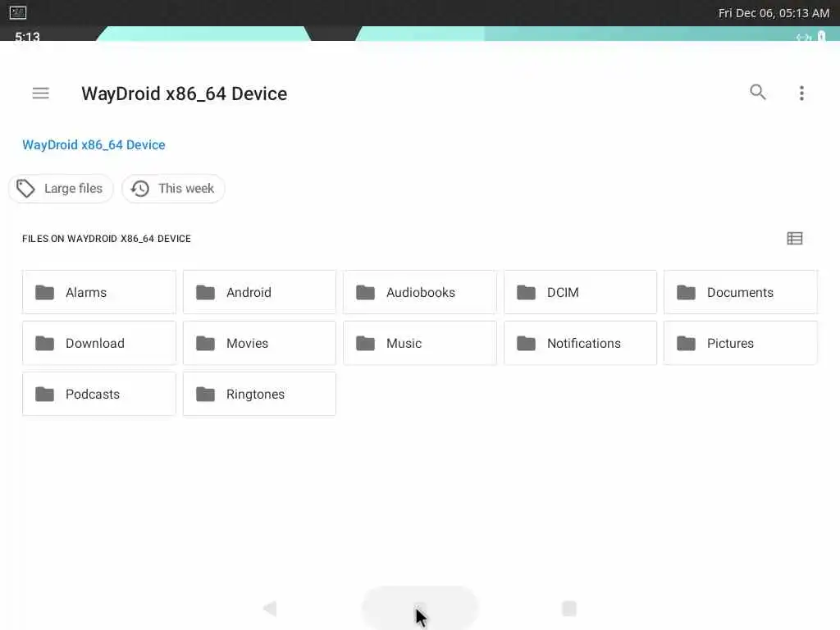Image resolution: width=840 pixels, height=630 pixels.
Task: Open the Pictures folder
Action: coord(741,343)
